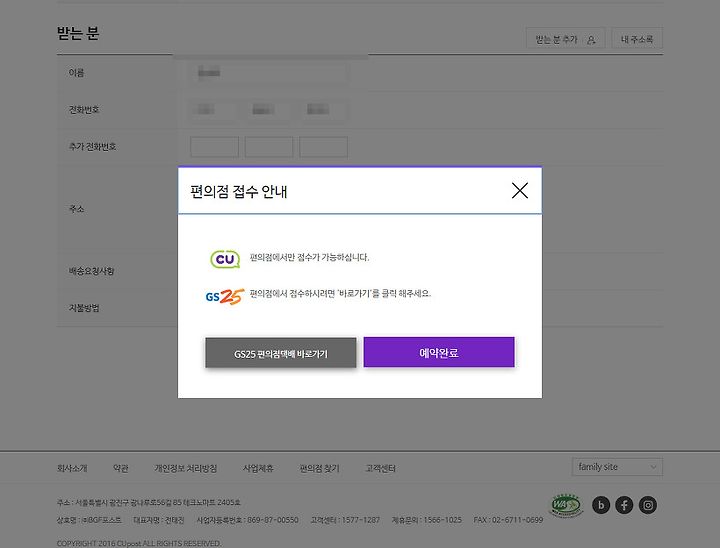
Task: Open the 약관 footer link
Action: tap(121, 468)
